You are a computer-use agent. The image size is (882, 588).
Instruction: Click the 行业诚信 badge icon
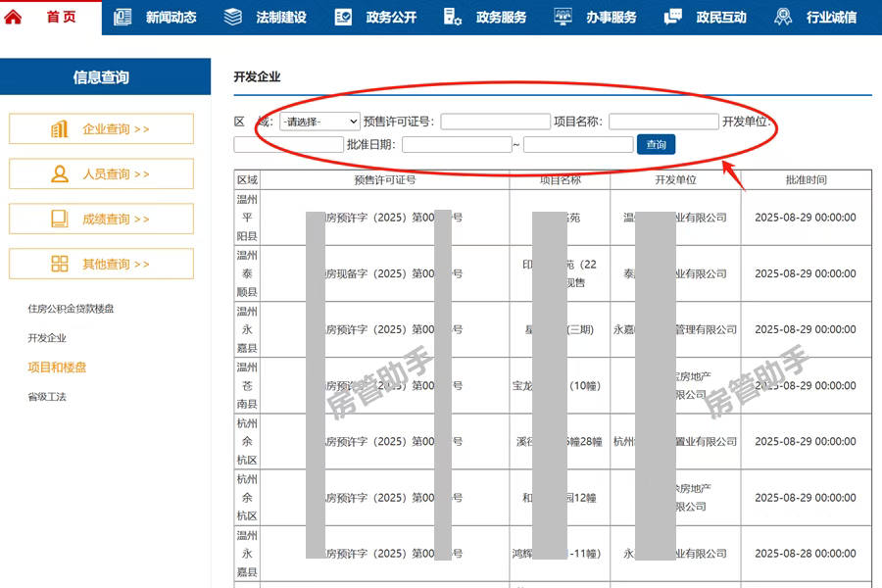pyautogui.click(x=783, y=17)
